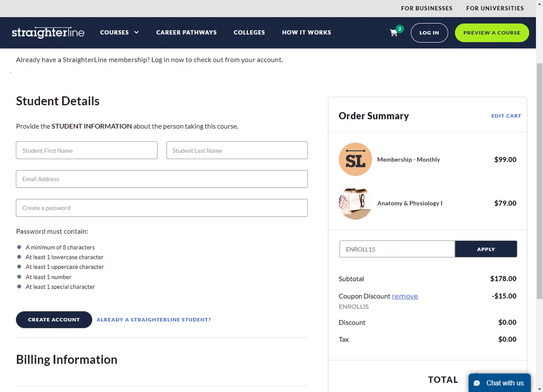Open the For Universities link
The width and height of the screenshot is (543, 392).
tap(495, 8)
